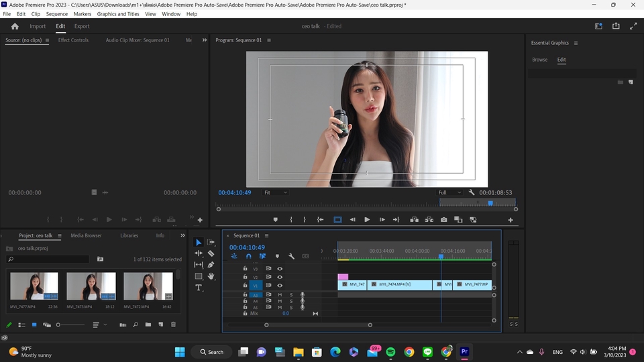Open the Sequence menu
The width and height of the screenshot is (644, 362).
click(x=57, y=13)
